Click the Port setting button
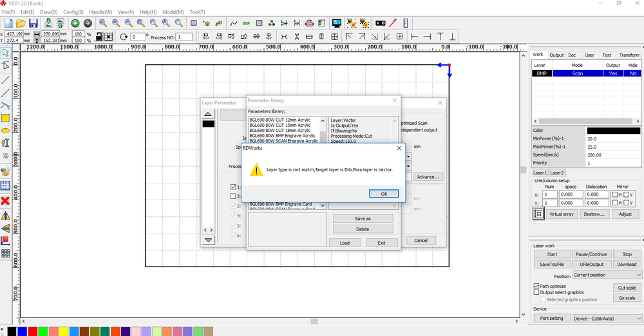644x336 pixels. (552, 319)
